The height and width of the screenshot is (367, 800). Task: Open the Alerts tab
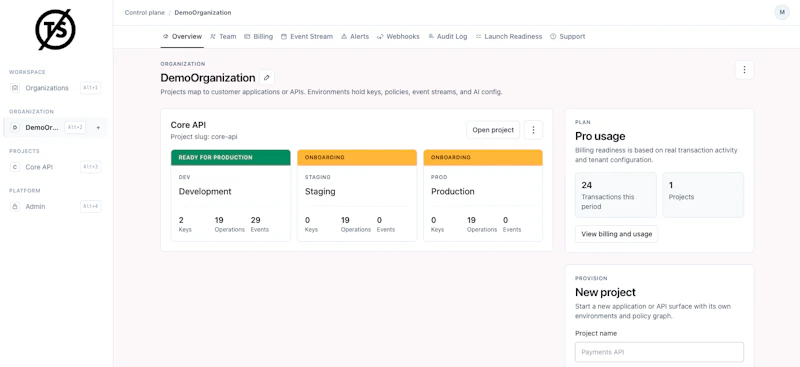355,37
